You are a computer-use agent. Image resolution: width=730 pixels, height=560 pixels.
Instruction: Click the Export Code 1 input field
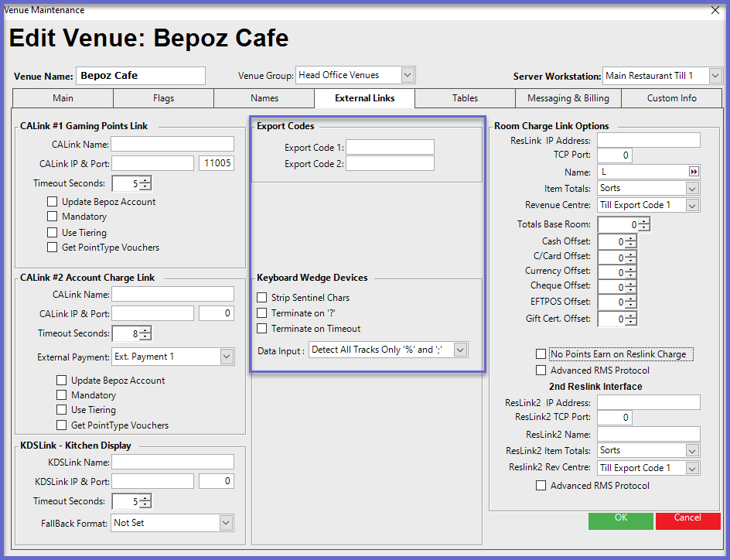[390, 147]
